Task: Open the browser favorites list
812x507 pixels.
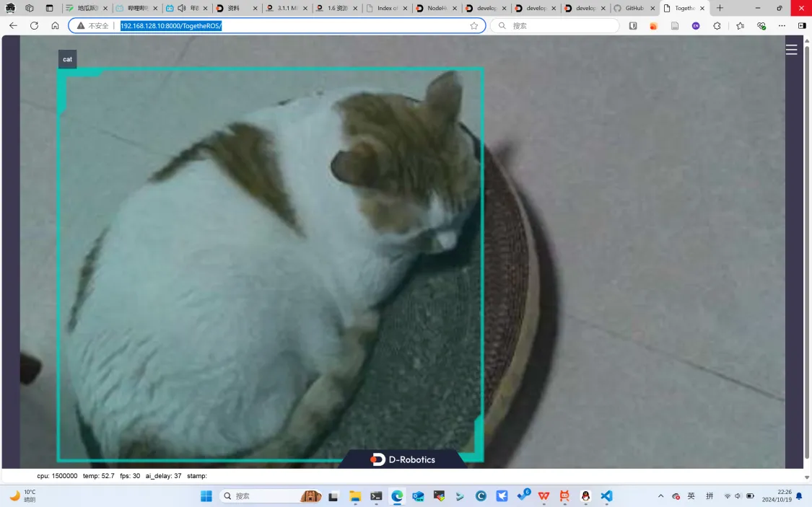Action: [x=740, y=25]
